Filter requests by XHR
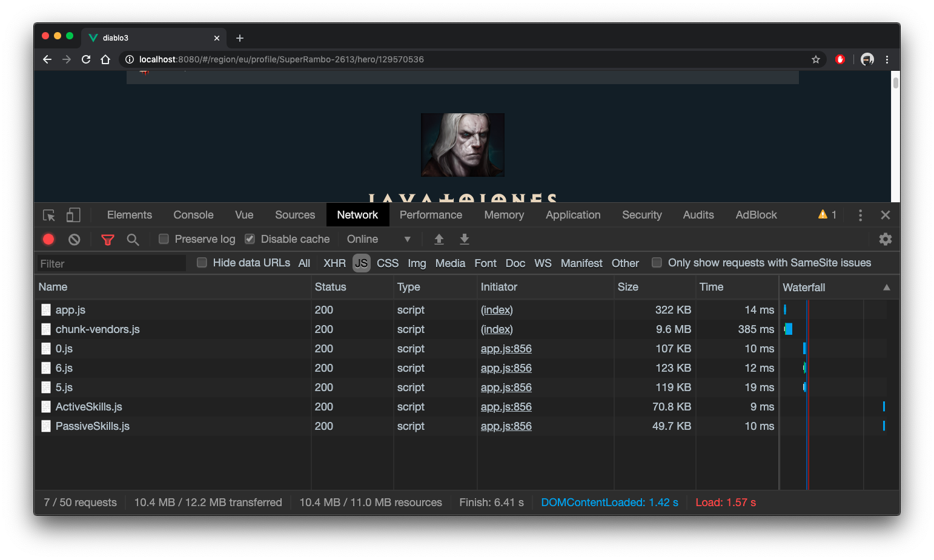This screenshot has width=934, height=560. pos(334,263)
